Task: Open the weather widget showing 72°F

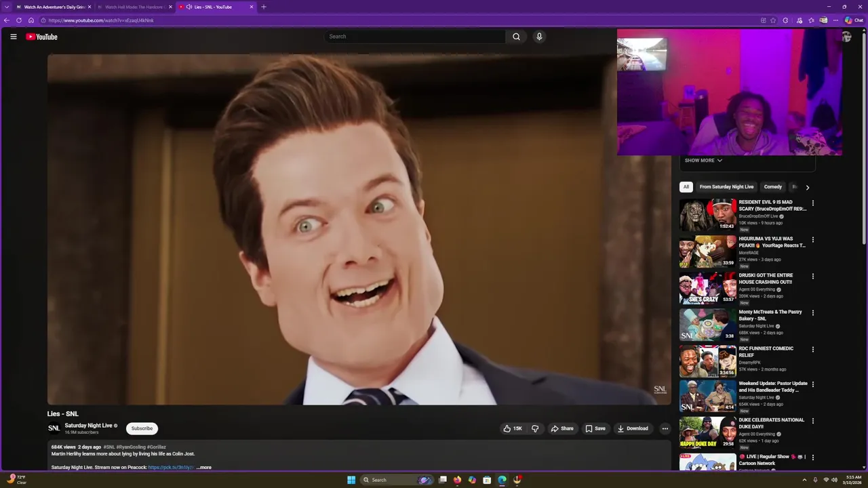Action: [x=18, y=480]
